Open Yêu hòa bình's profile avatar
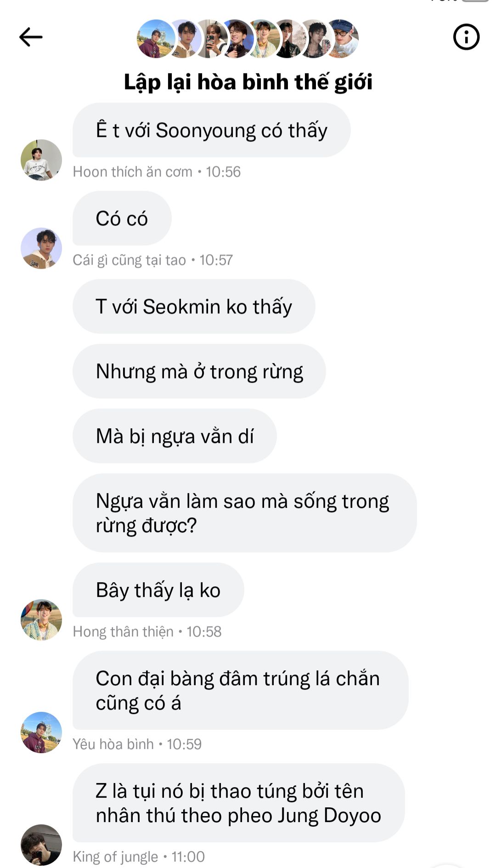 coord(41,732)
